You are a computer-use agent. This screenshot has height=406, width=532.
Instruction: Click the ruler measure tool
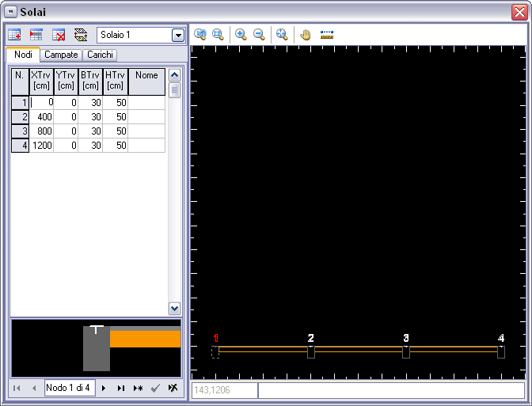coord(327,35)
